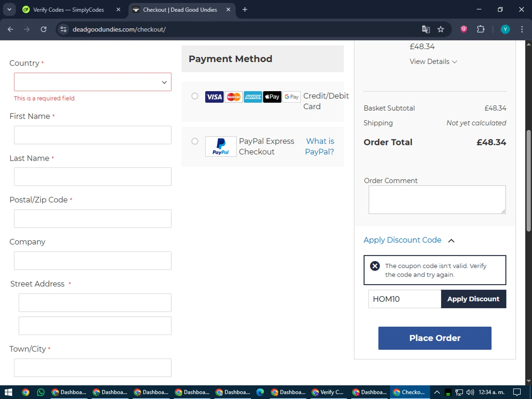Show hidden system tray icons

(x=437, y=392)
